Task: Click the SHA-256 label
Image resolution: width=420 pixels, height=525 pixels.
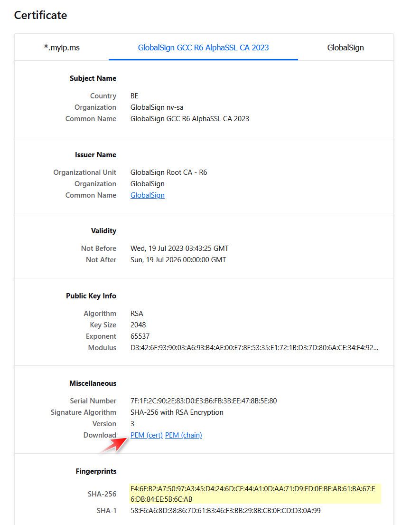Action: tap(102, 494)
